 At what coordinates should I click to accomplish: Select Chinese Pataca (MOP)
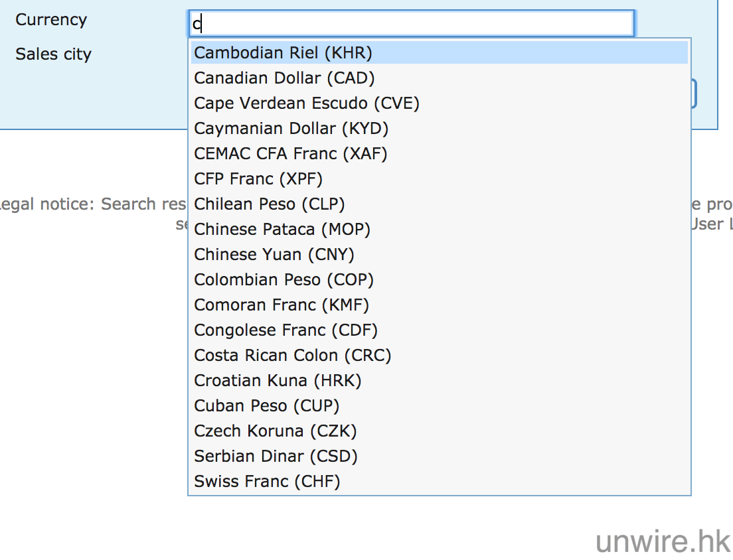point(282,230)
